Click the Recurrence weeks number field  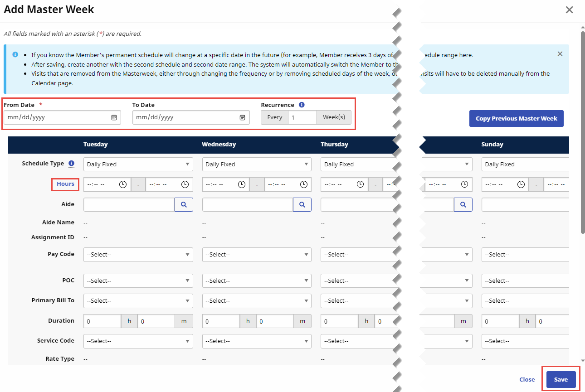302,117
